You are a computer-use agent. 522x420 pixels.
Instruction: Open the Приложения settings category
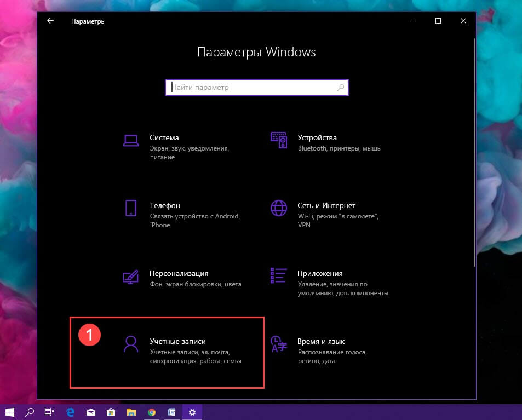click(x=330, y=283)
